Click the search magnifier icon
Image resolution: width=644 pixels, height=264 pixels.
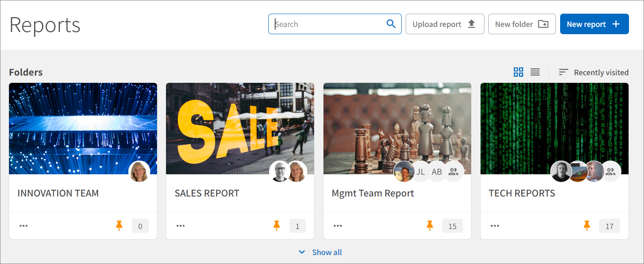391,24
